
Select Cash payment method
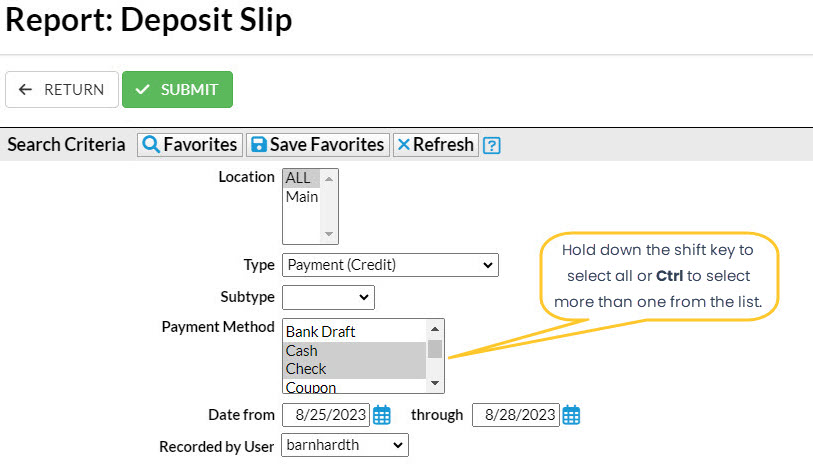pyautogui.click(x=302, y=350)
